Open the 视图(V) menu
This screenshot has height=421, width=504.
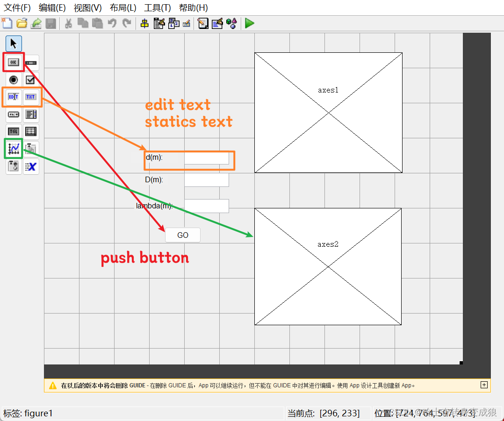pos(87,7)
